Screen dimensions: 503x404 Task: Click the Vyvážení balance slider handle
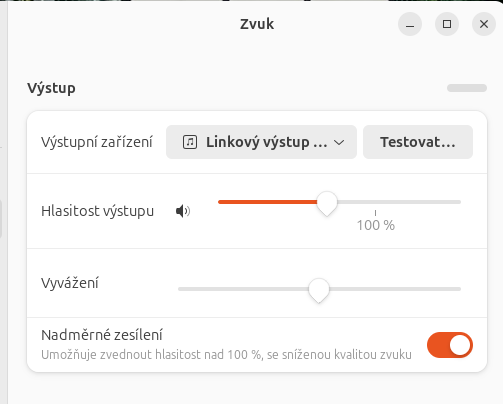point(319,290)
